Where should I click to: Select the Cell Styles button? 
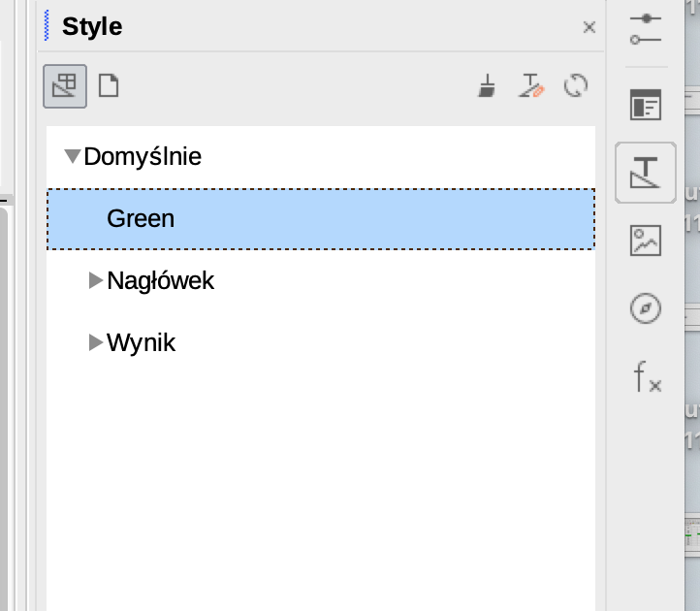65,85
